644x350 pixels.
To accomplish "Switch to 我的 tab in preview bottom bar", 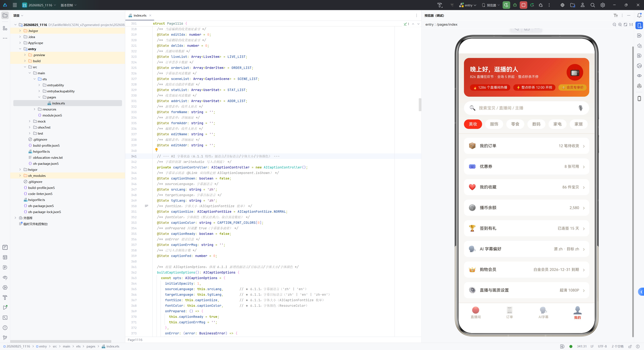I will click(577, 313).
